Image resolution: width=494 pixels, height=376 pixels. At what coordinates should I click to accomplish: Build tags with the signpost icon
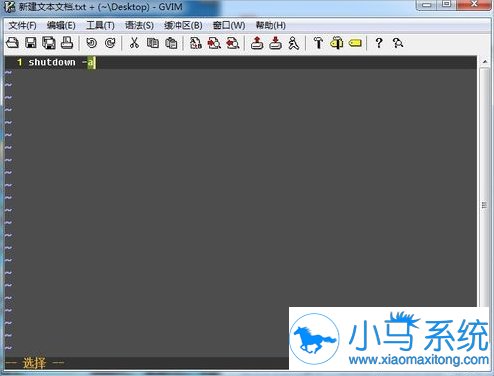point(337,43)
